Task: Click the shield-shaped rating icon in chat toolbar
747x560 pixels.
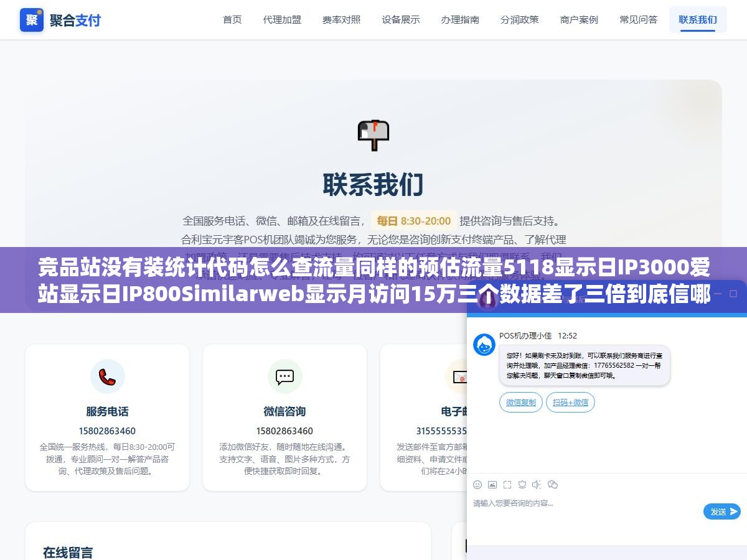Action: coord(522,485)
